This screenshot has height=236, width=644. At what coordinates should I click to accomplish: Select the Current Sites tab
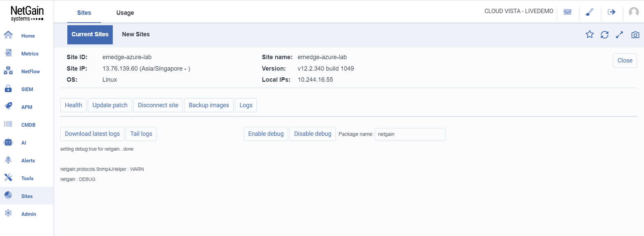pos(90,35)
